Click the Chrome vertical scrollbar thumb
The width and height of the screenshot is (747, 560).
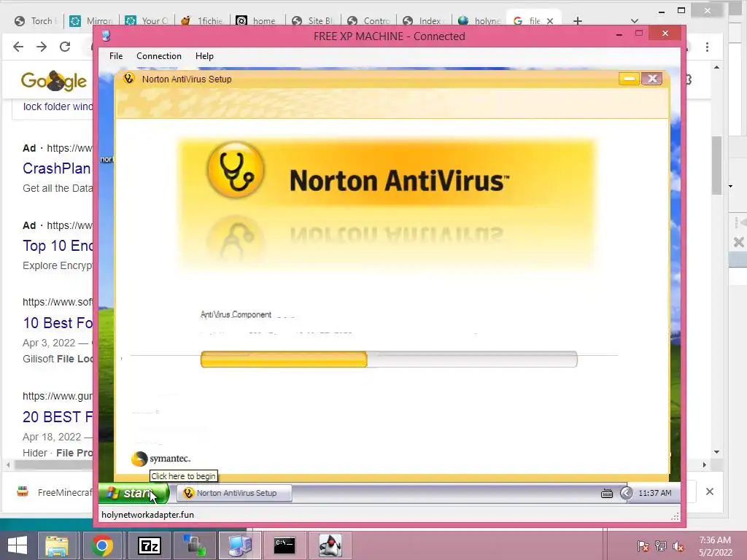pyautogui.click(x=716, y=166)
